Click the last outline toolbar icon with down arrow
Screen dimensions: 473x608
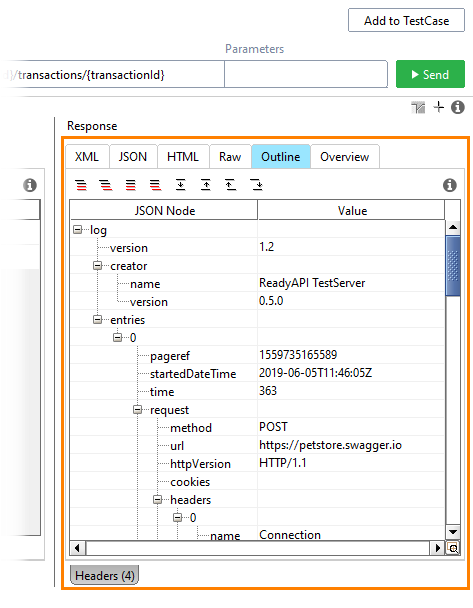click(x=257, y=185)
